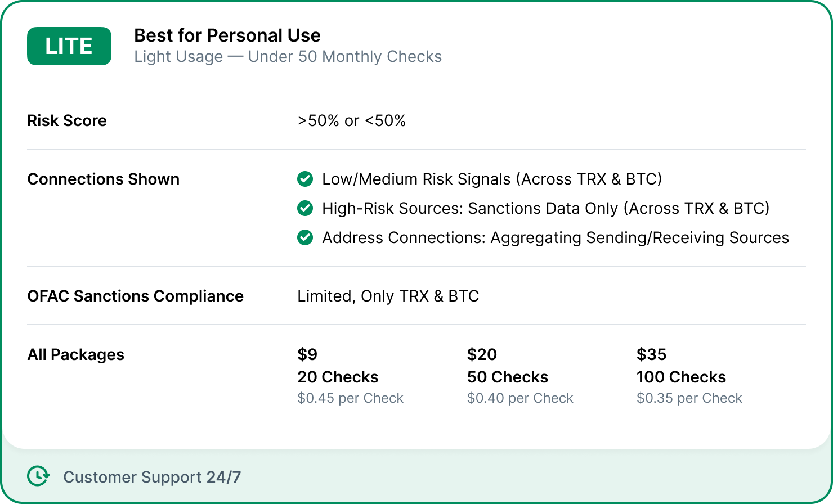The image size is (833, 504).
Task: Click the All Packages row label
Action: [x=76, y=354]
